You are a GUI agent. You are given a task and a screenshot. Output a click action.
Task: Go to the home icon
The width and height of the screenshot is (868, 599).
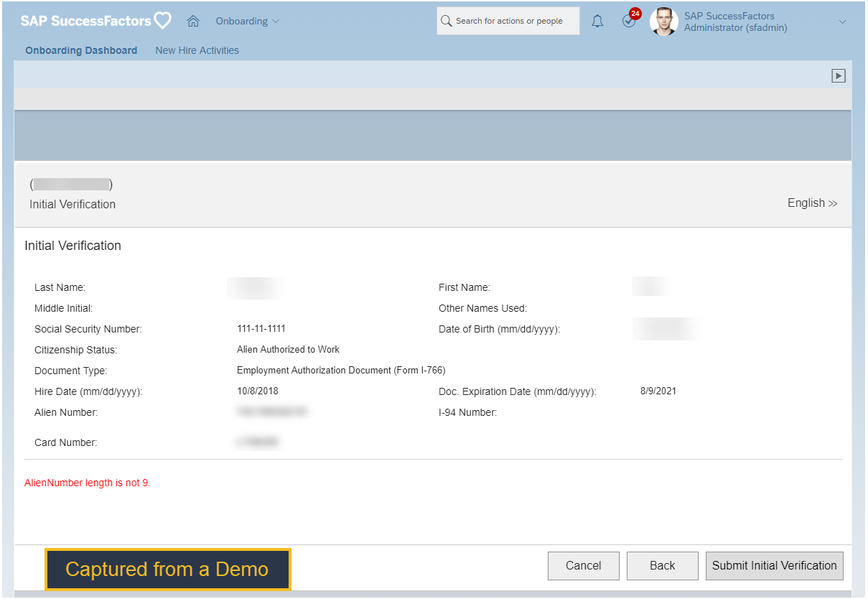pyautogui.click(x=192, y=21)
